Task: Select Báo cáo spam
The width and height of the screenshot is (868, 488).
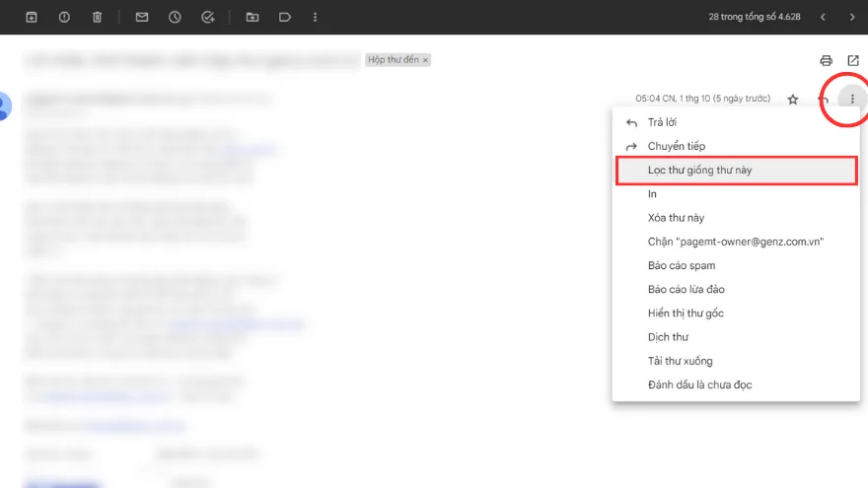Action: [x=736, y=265]
